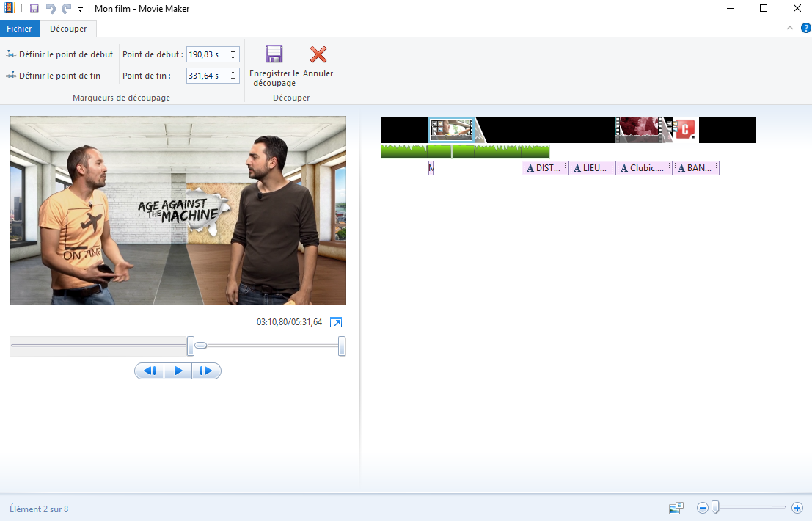Open the quick access toolbar customize dropdown
Image resolution: width=812 pixels, height=521 pixels.
[x=80, y=10]
